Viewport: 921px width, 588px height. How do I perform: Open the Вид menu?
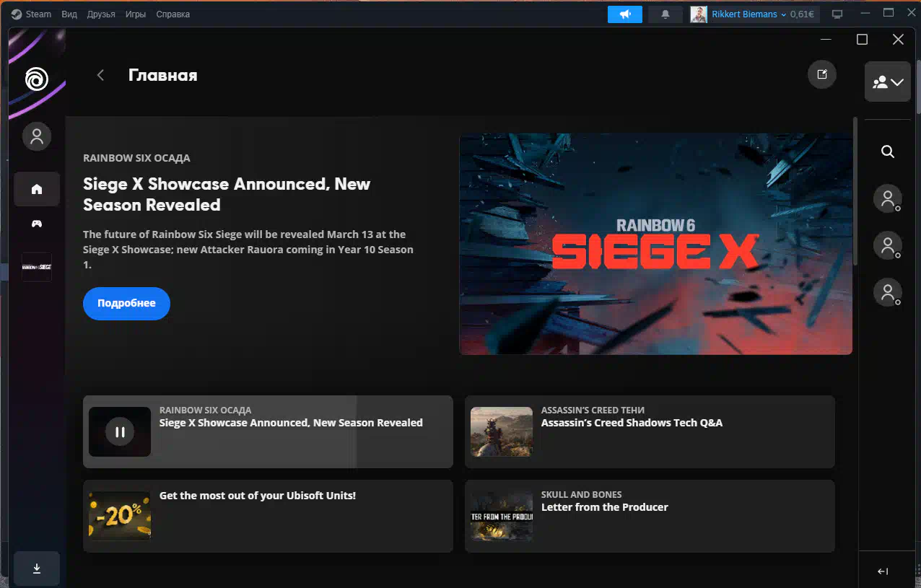(x=69, y=14)
